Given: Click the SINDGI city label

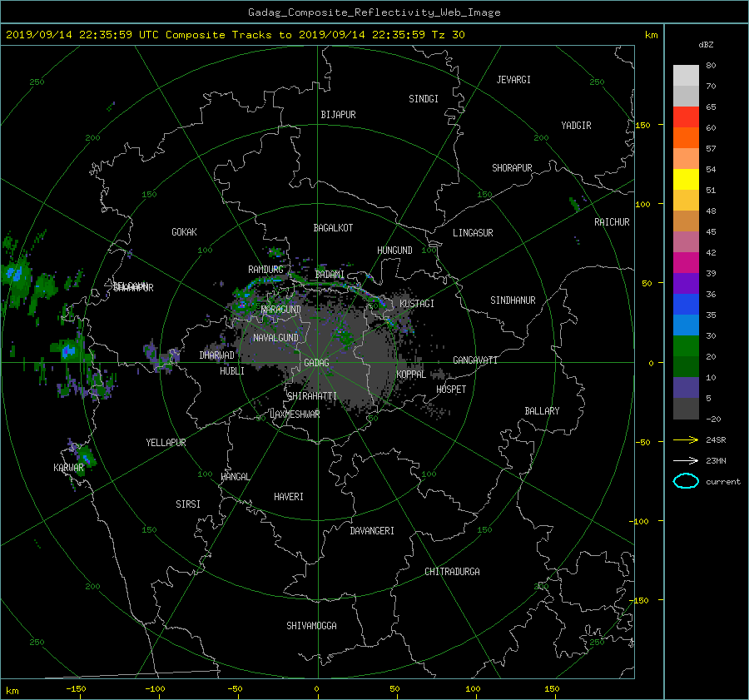Looking at the screenshot, I should click(424, 99).
